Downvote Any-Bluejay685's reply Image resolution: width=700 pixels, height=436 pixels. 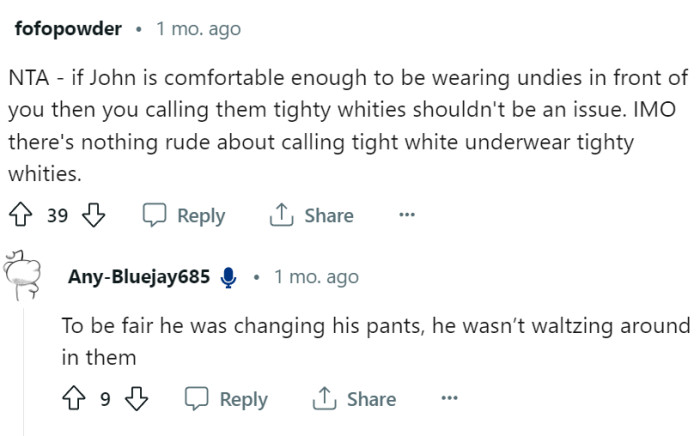point(135,399)
